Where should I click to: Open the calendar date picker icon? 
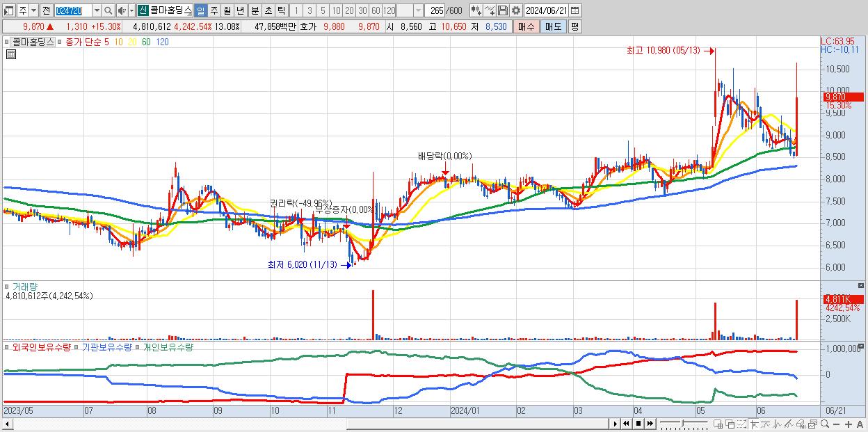[x=574, y=10]
